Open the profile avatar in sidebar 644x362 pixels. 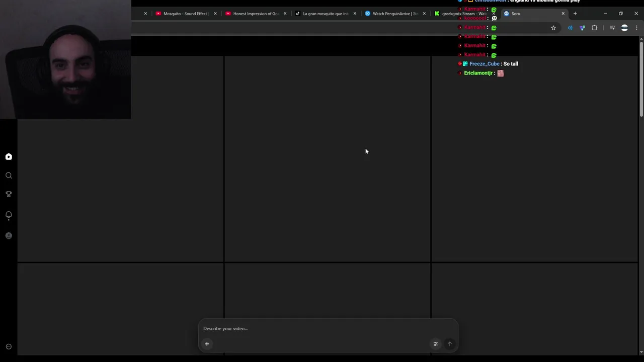coord(9,236)
